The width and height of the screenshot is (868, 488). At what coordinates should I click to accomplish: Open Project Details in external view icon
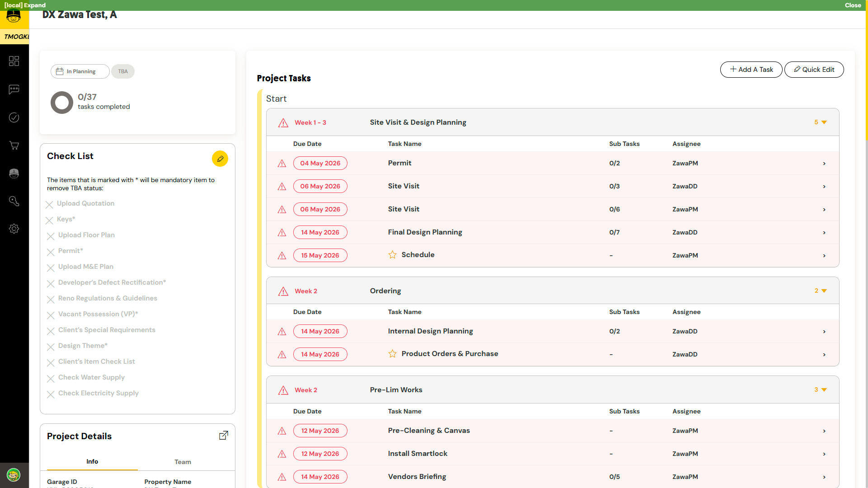224,436
